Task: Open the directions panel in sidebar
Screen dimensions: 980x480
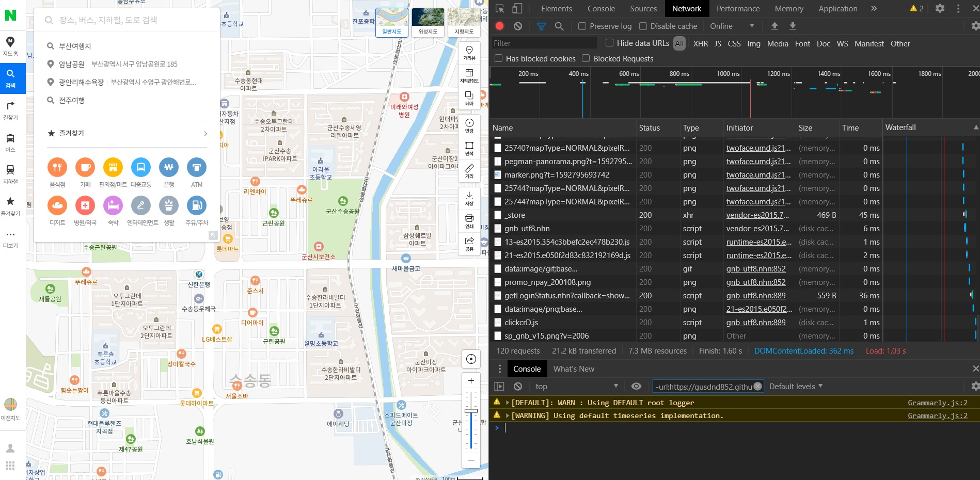Action: [10, 109]
